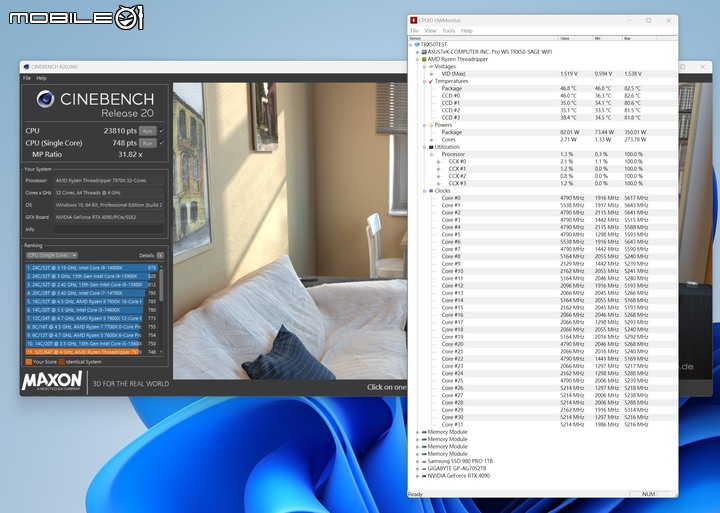Click the ASUSTeK motherboard icon

pos(424,52)
